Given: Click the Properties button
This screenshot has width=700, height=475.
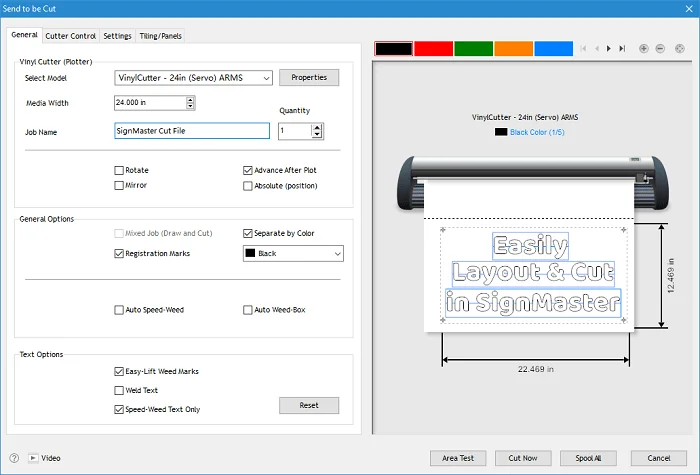Looking at the screenshot, I should 309,77.
